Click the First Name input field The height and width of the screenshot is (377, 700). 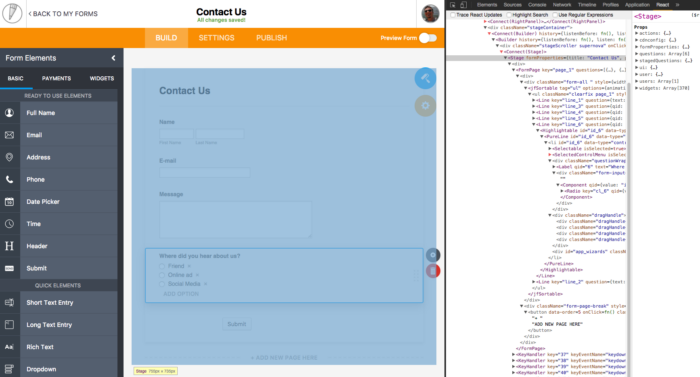(176, 134)
